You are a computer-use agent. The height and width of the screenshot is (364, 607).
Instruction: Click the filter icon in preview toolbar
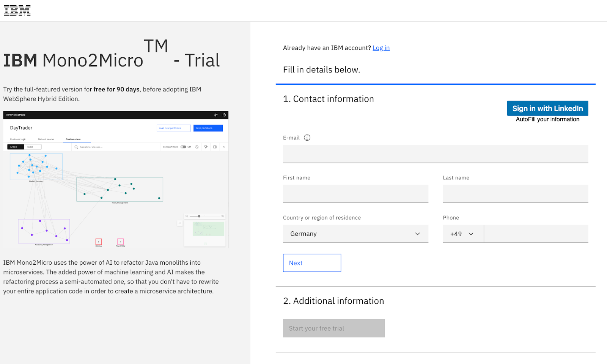206,147
